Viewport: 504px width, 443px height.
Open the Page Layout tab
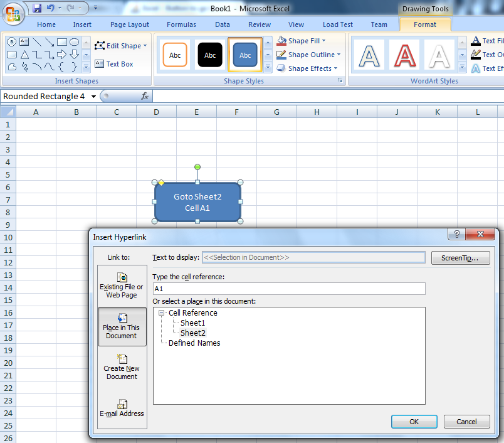click(130, 24)
